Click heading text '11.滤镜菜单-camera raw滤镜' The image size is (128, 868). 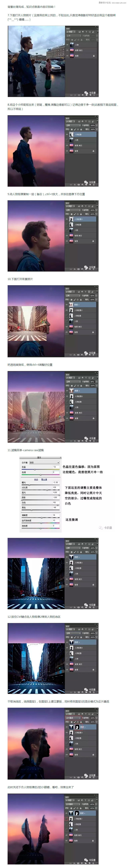[x=26, y=450]
